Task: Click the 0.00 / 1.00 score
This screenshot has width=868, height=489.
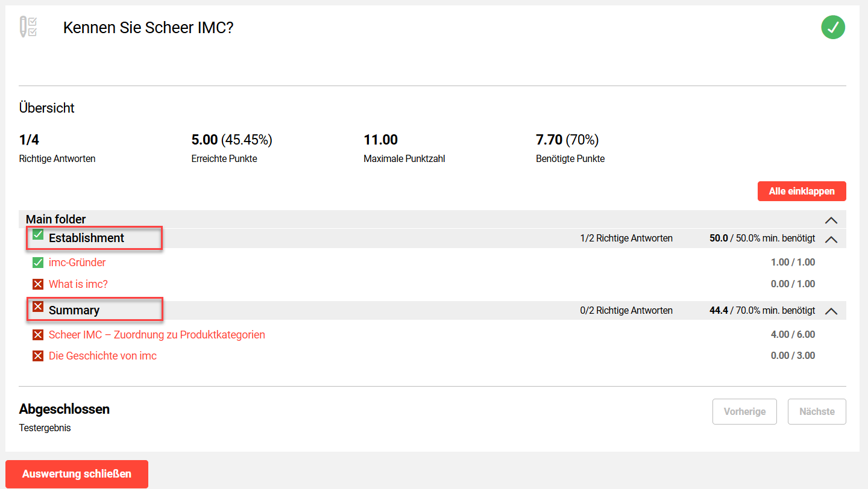Action: point(793,284)
